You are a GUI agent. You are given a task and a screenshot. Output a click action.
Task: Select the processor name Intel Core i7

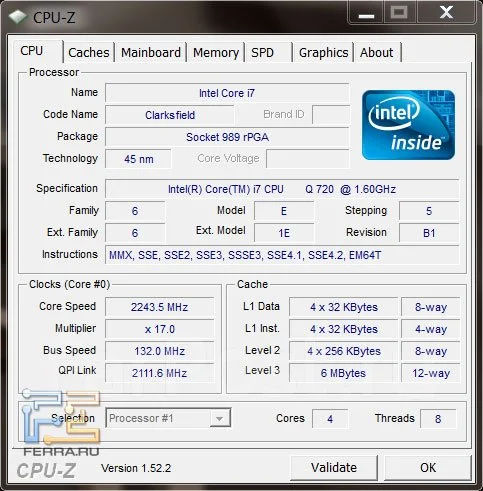click(227, 93)
